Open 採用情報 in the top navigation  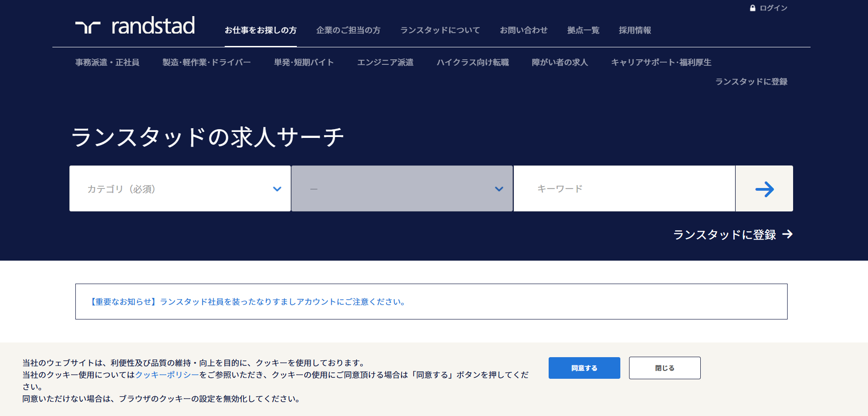coord(635,30)
